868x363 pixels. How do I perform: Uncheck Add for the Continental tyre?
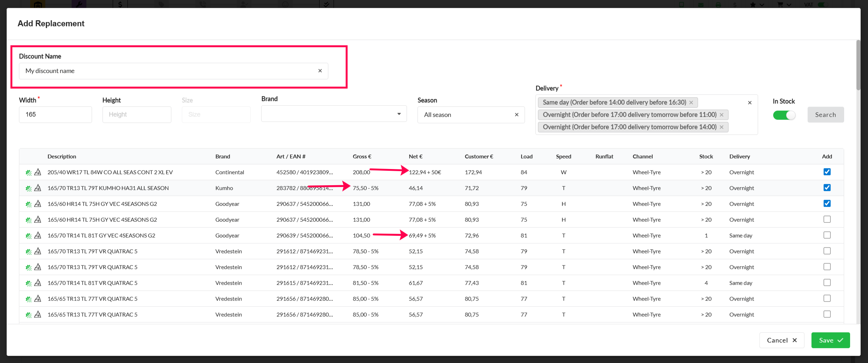pos(827,172)
